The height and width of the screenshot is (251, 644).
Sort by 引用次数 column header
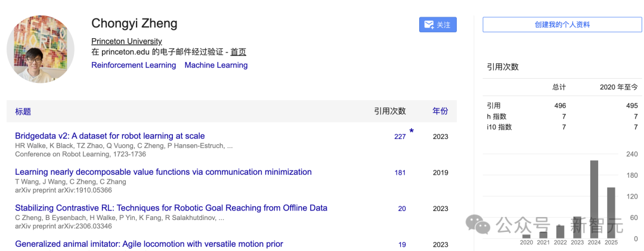(x=390, y=111)
